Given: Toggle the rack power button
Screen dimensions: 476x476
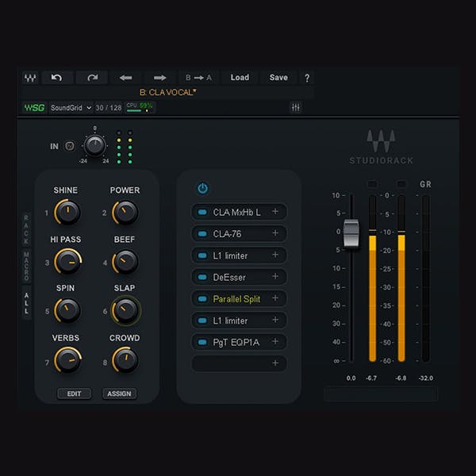Looking at the screenshot, I should click(202, 188).
